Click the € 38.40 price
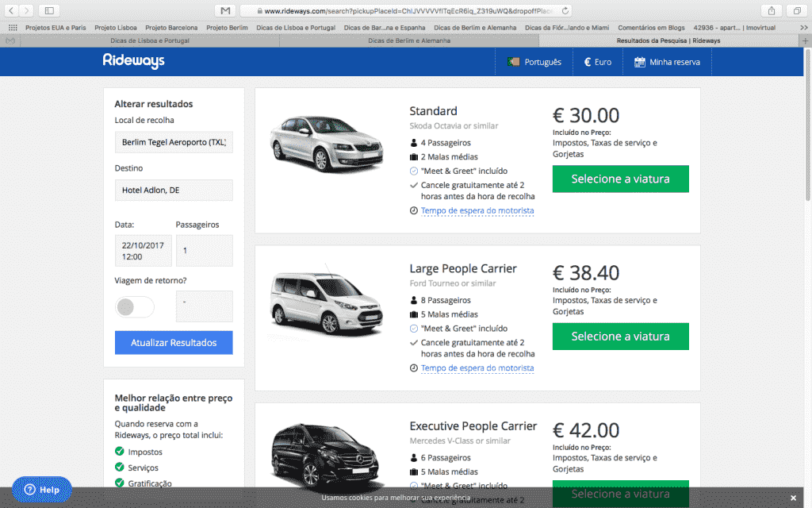 tap(586, 273)
